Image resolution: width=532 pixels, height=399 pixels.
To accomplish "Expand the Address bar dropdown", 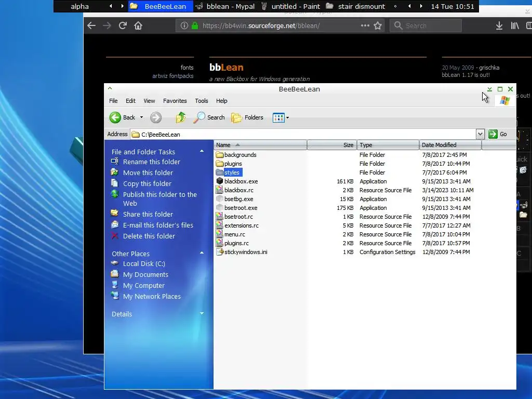I will coord(480,134).
